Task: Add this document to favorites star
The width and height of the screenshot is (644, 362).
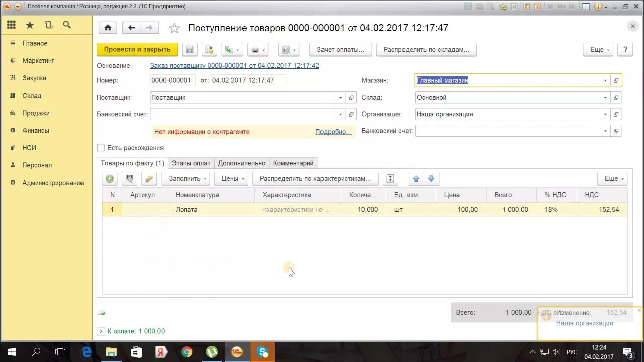Action: pyautogui.click(x=174, y=28)
